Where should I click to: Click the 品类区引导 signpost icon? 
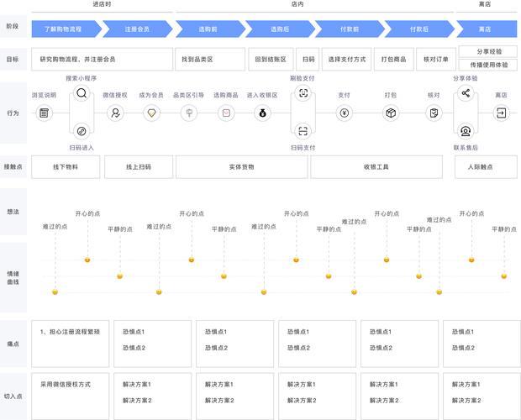(189, 113)
